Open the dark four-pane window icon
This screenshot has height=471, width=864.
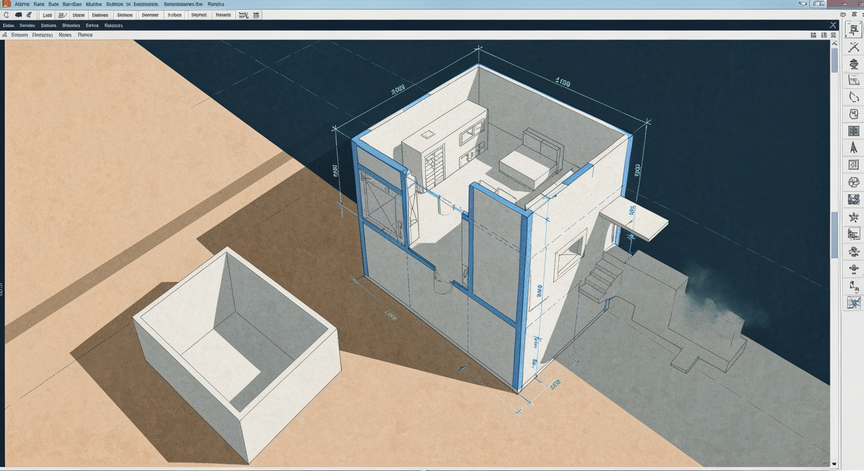(x=854, y=131)
